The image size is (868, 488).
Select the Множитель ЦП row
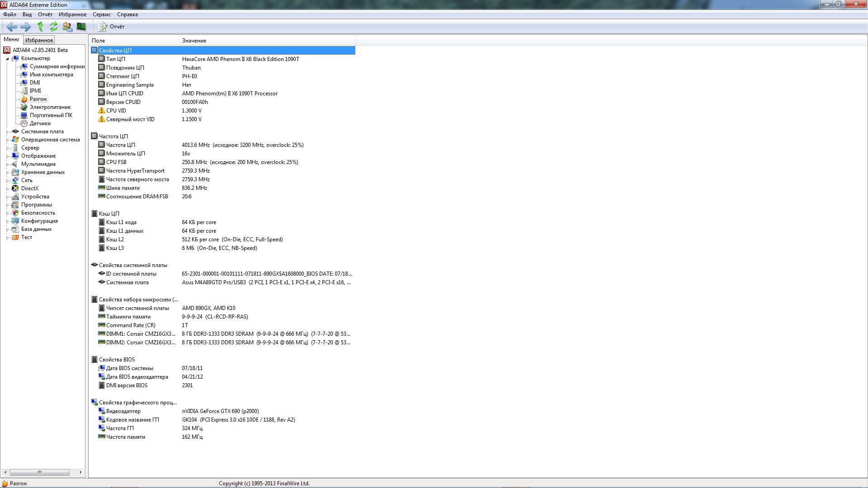(x=223, y=154)
